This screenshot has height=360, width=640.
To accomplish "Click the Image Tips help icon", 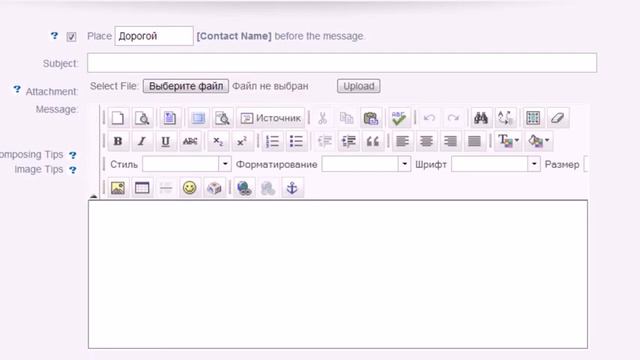I will (x=73, y=170).
